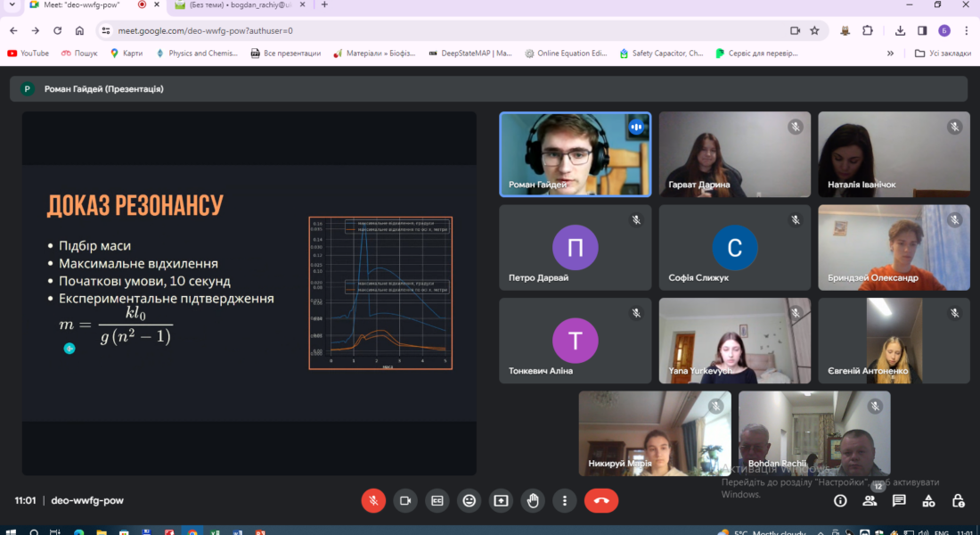Viewport: 980px width, 535px height.
Task: Expand the hidden bookmarks overflow chevron
Action: [890, 53]
